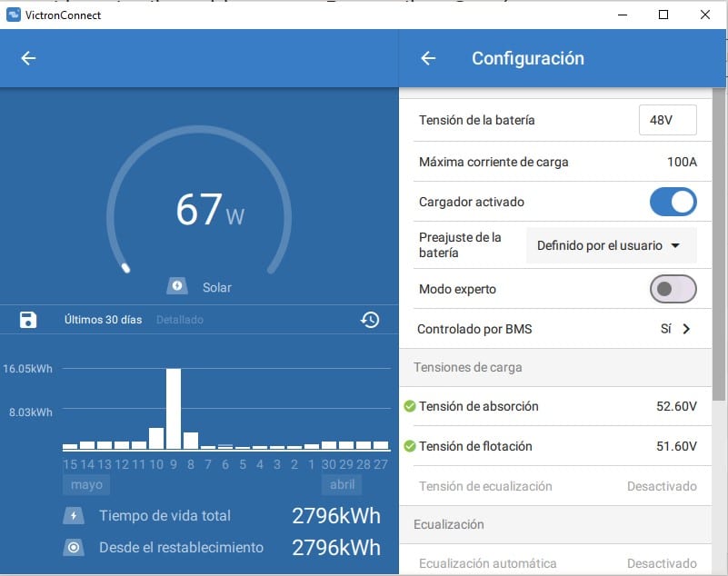Viewport: 728px width, 576px height.
Task: Click the back arrow on the solar panel
Action: (28, 58)
